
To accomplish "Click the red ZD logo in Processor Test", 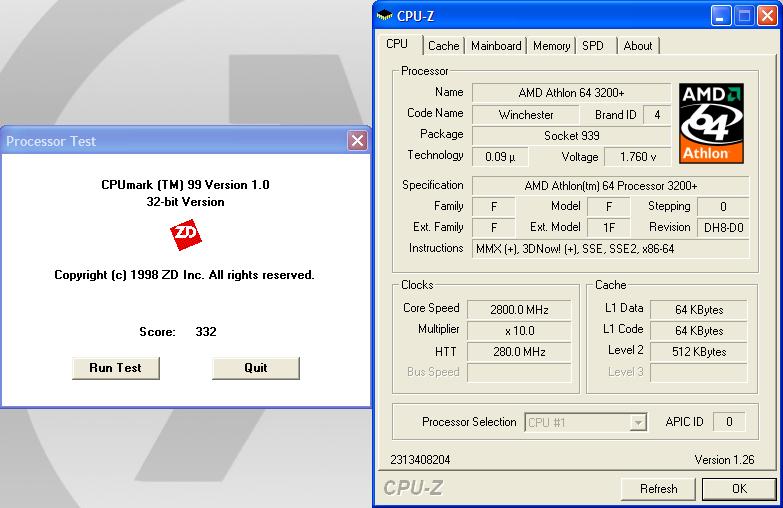I will pyautogui.click(x=186, y=234).
